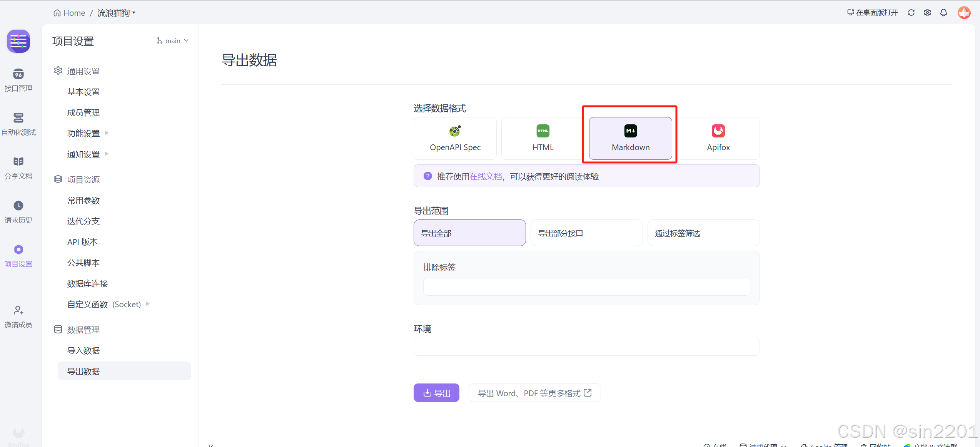Expand the 功能设置 submenu arrow
The image size is (980, 447).
[x=107, y=133]
